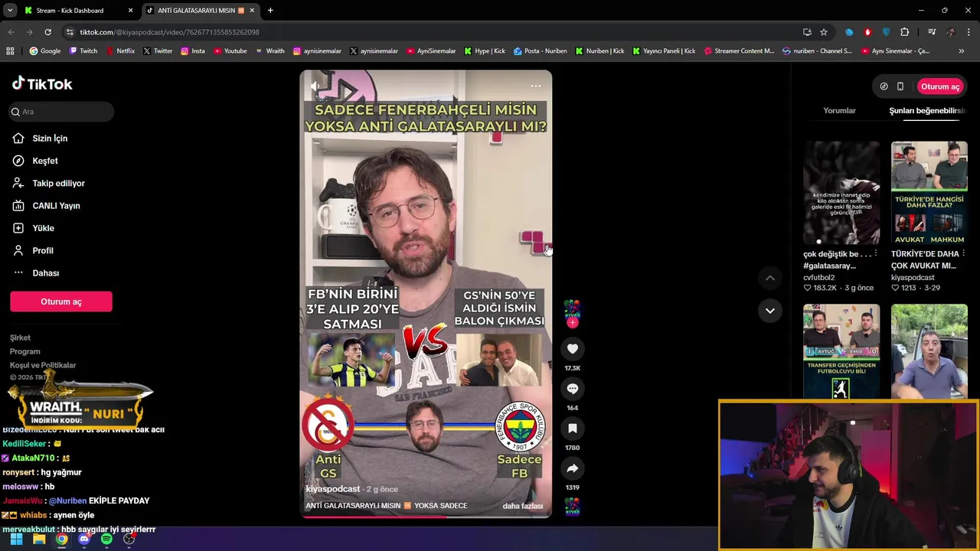This screenshot has height=551, width=980.
Task: Open File Explorer from taskbar
Action: coord(39,540)
